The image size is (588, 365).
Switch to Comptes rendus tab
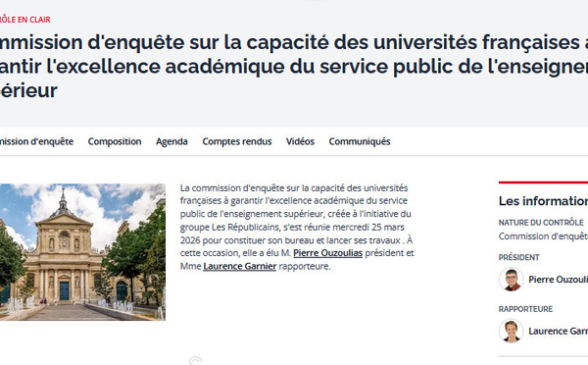point(237,141)
